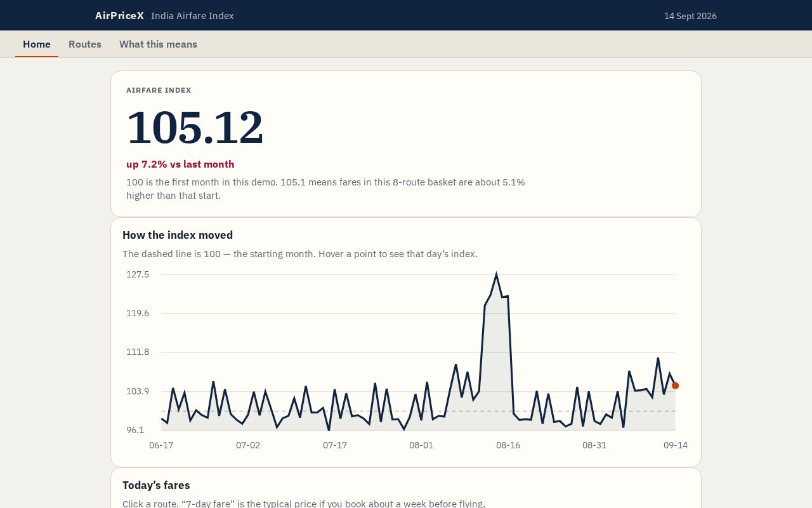812x508 pixels.
Task: Click the 08-16 date axis label
Action: [508, 445]
